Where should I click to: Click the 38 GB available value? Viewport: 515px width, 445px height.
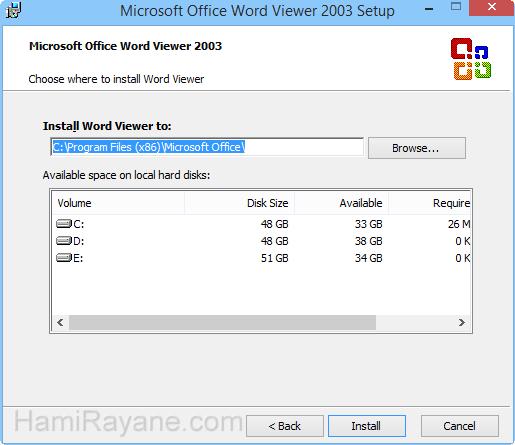click(x=368, y=241)
